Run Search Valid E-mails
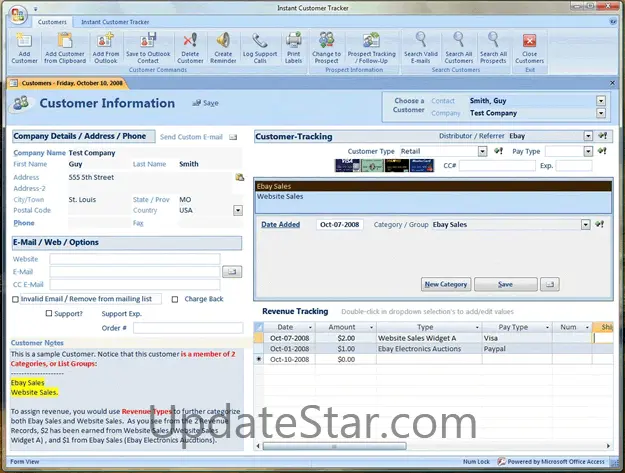This screenshot has width=625, height=473. click(x=421, y=41)
